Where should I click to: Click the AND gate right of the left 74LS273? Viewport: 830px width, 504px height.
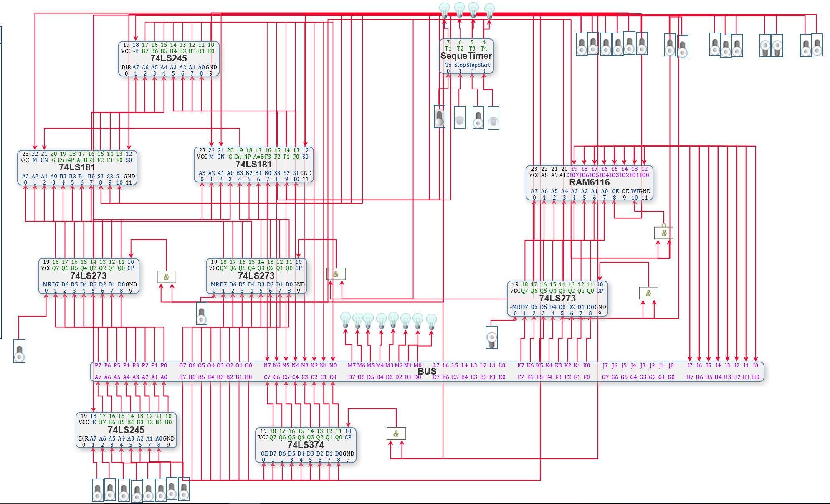(166, 276)
